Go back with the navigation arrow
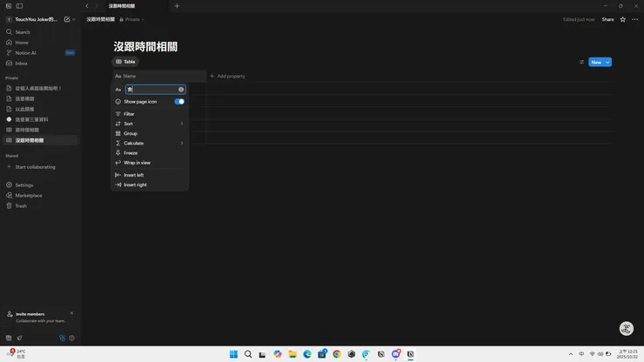Image resolution: width=644 pixels, height=362 pixels. pos(87,6)
